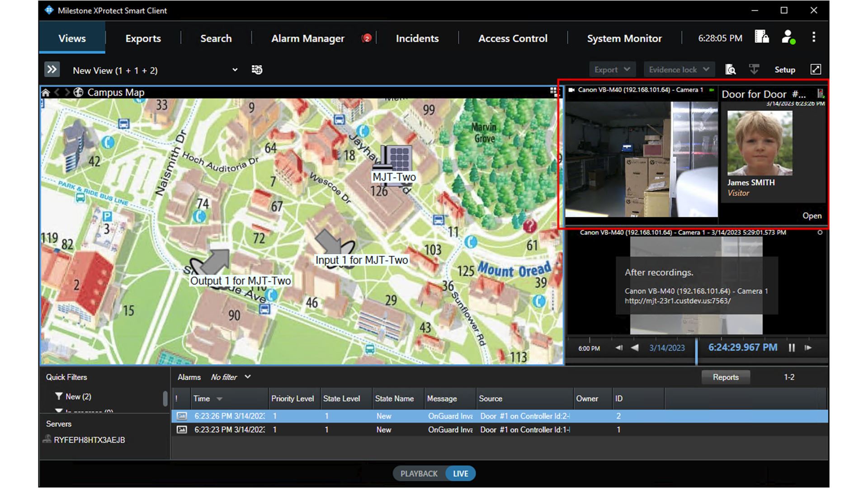The width and height of the screenshot is (868, 488).
Task: Expand the views pane with double-chevron
Action: (x=52, y=70)
